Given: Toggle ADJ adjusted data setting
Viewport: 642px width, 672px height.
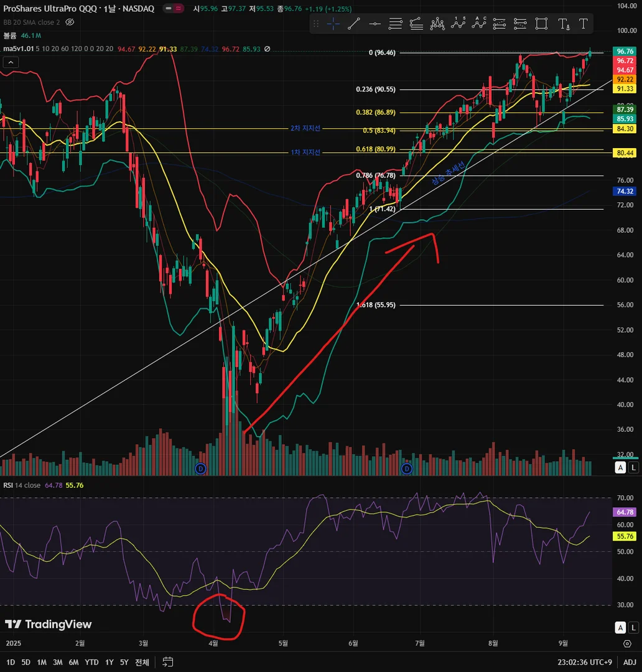Looking at the screenshot, I should tap(630, 662).
